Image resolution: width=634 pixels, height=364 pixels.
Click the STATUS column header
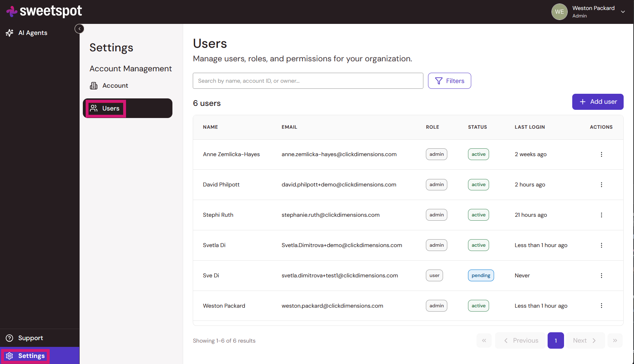point(477,127)
